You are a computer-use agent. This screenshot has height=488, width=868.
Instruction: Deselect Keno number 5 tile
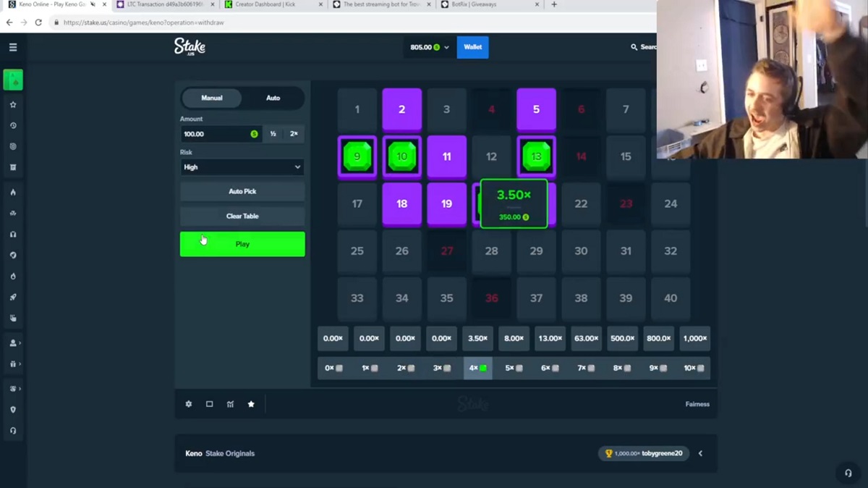point(537,109)
